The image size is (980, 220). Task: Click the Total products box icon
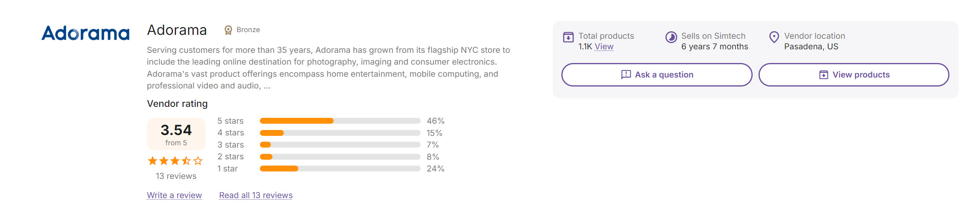568,37
